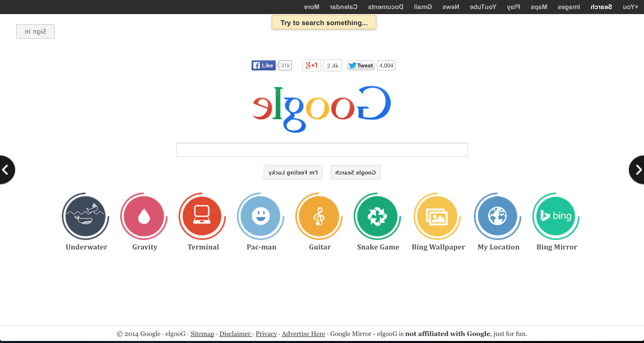The image size is (644, 343).
Task: Open the Bing Mirror icon
Action: coord(556,216)
